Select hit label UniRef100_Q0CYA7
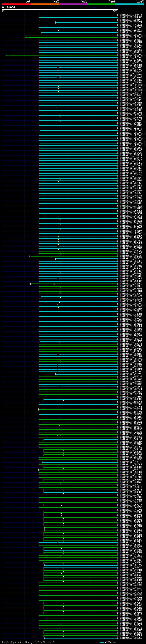Viewport: 146px width, 644px height. 131,309
